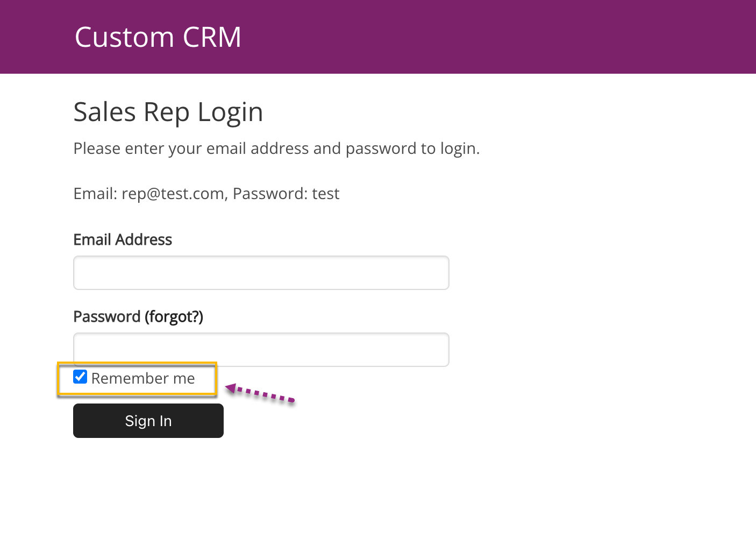The image size is (756, 552).
Task: Click the word "Login" in the heading
Action: coord(230,112)
